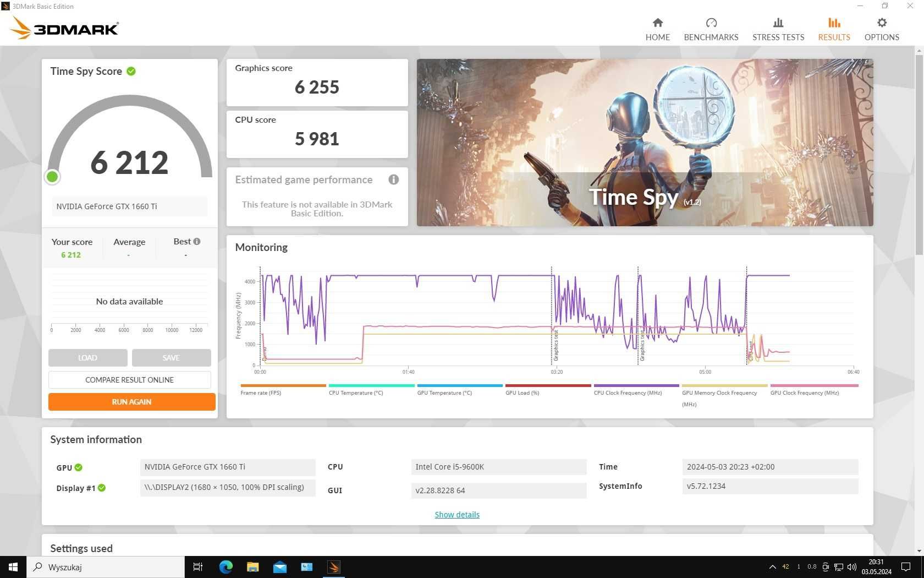Click the network icon in the tray
The width and height of the screenshot is (924, 578).
click(839, 567)
